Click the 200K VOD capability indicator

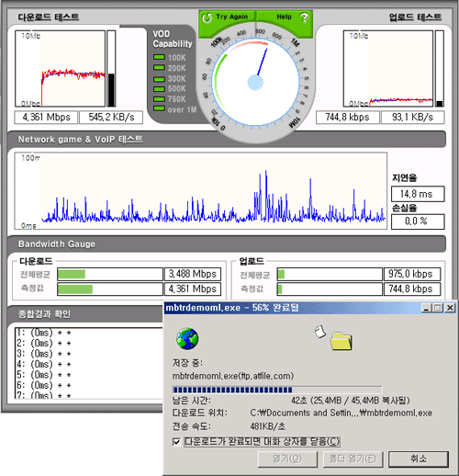(x=159, y=68)
